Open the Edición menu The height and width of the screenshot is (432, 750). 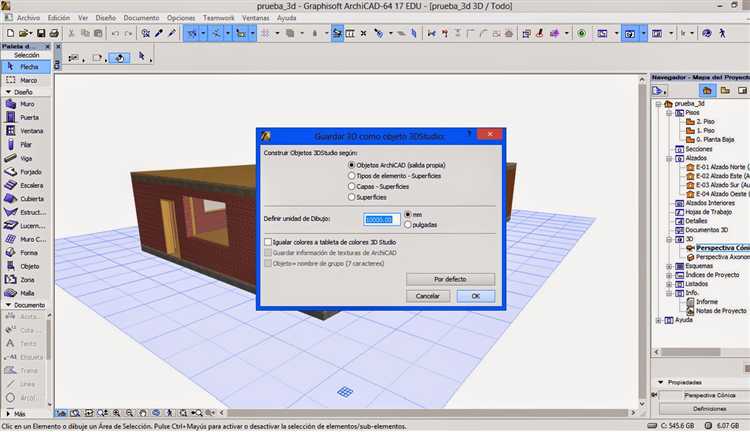pyautogui.click(x=58, y=18)
